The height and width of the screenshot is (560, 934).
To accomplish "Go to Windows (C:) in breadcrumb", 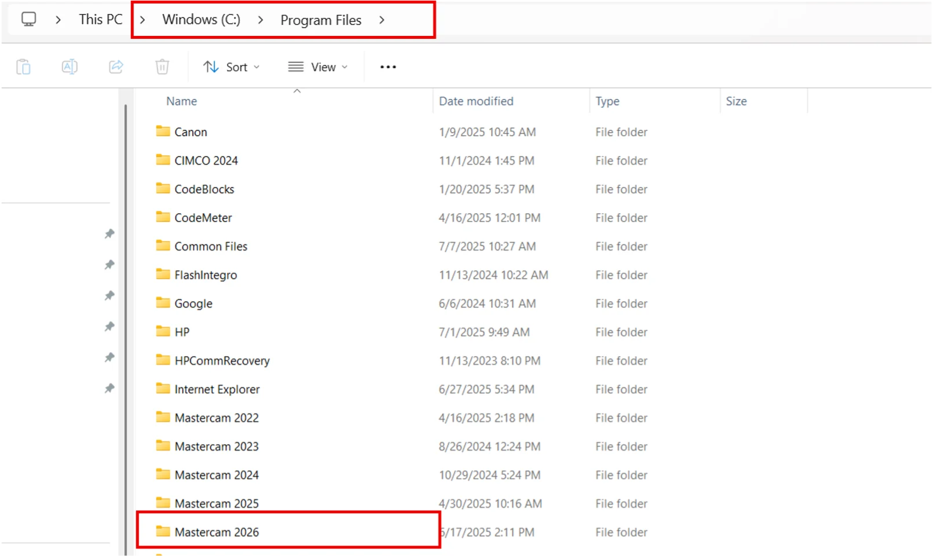I will [201, 19].
